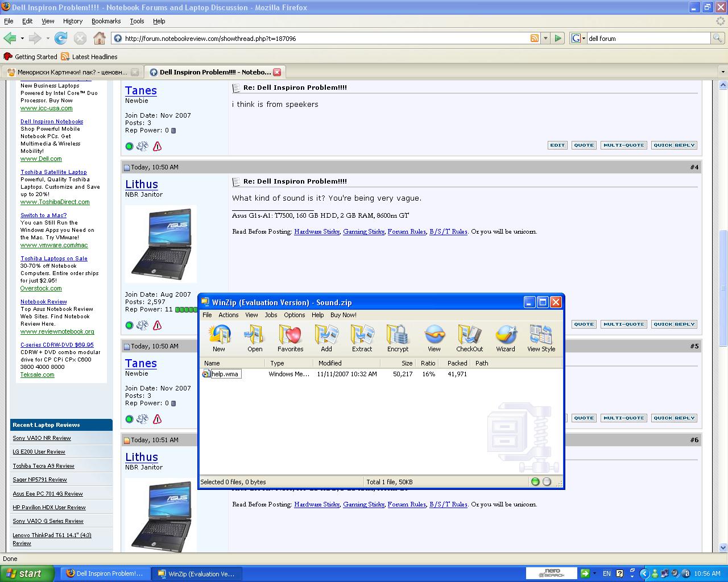Open Getting Started bookmark
The height and width of the screenshot is (582, 728).
click(31, 57)
